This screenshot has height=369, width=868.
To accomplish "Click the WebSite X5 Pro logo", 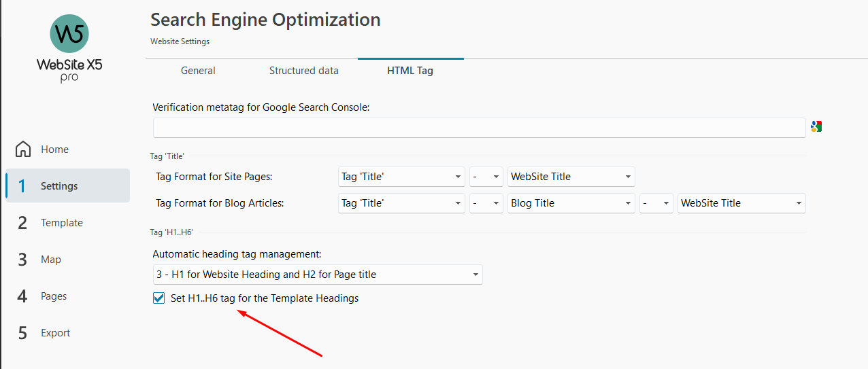I will [69, 49].
